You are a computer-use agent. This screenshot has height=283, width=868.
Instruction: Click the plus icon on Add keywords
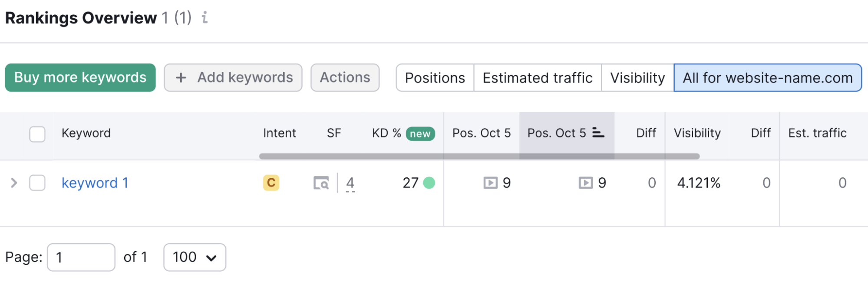pyautogui.click(x=181, y=77)
